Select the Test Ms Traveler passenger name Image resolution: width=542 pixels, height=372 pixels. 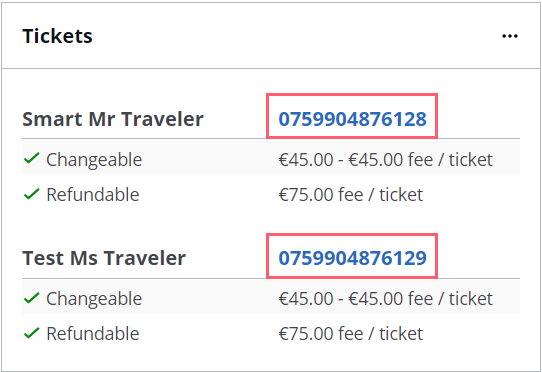(x=104, y=258)
